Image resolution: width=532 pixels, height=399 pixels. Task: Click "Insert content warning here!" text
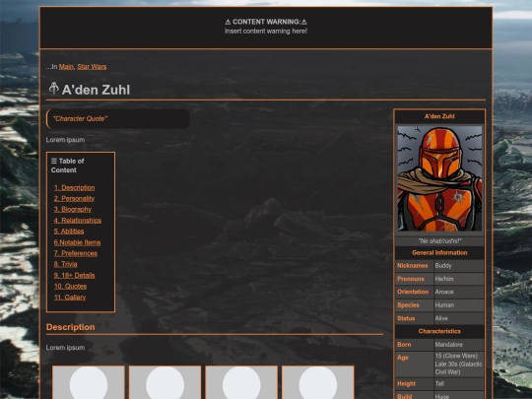click(266, 32)
